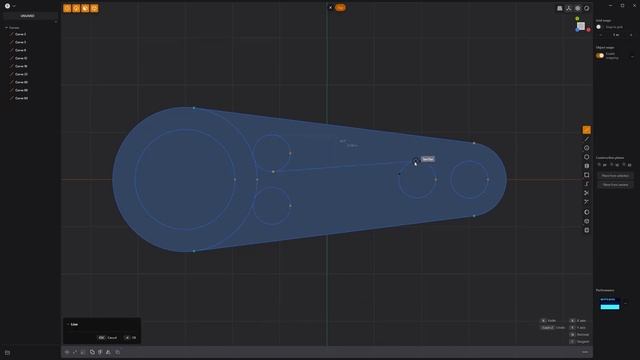Click Cancel in the Line dialog
The width and height of the screenshot is (640, 360).
(x=108, y=338)
